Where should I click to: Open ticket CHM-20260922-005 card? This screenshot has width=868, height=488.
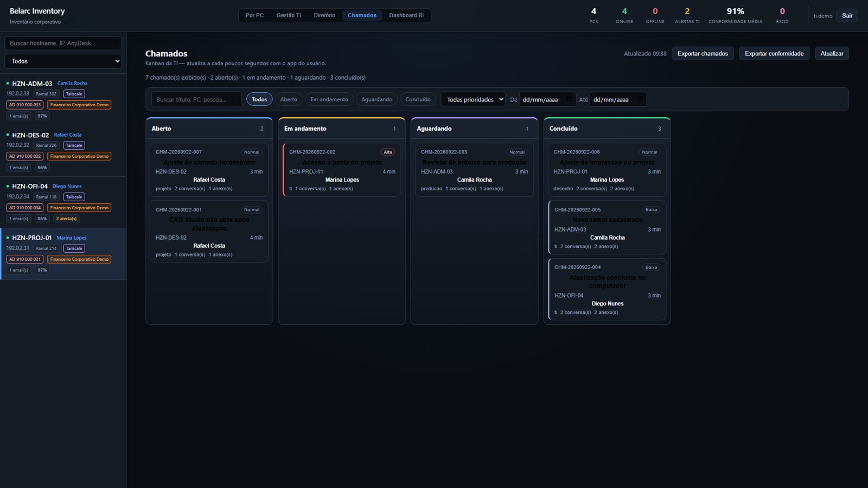607,228
